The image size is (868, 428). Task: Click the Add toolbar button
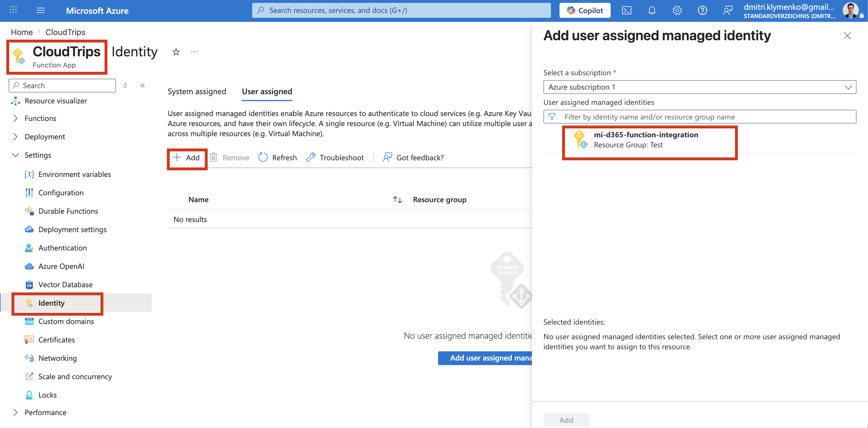(x=186, y=157)
